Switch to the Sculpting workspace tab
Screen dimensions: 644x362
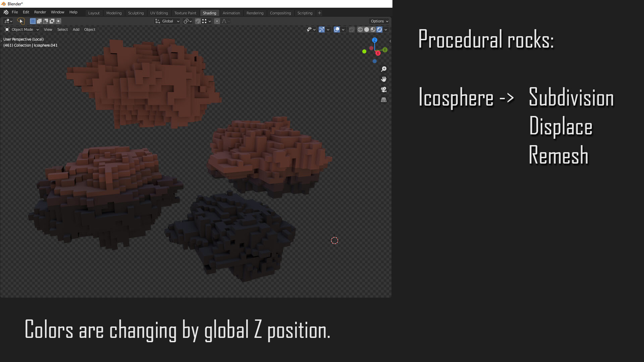pyautogui.click(x=136, y=13)
